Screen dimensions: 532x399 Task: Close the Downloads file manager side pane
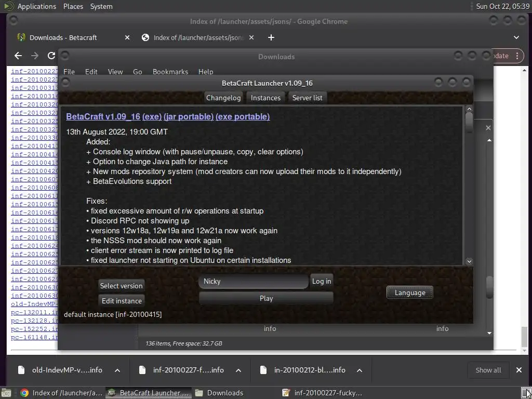[x=488, y=128]
